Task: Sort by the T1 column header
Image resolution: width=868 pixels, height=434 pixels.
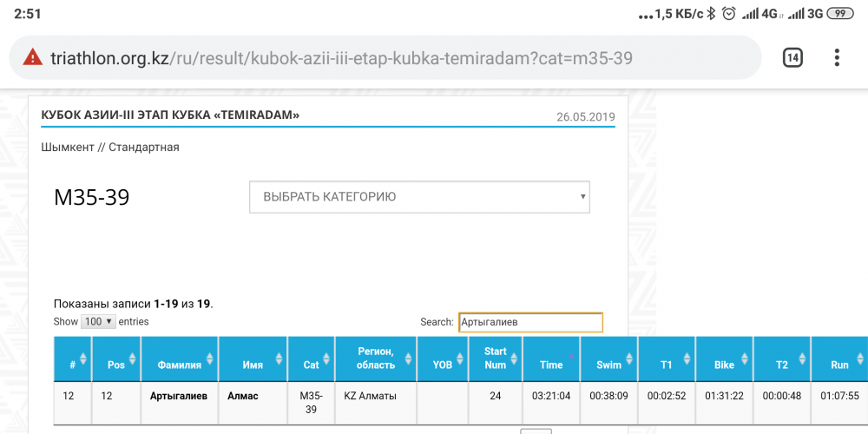Action: [x=666, y=364]
